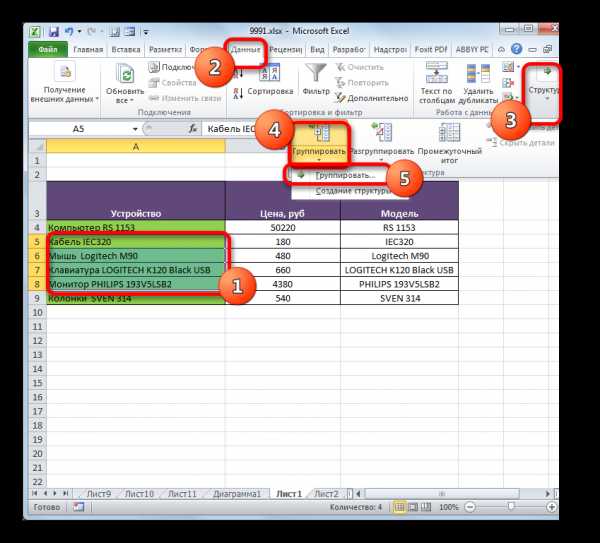Choose Группировать... in dropdown menu
The height and width of the screenshot is (543, 600).
click(x=345, y=176)
